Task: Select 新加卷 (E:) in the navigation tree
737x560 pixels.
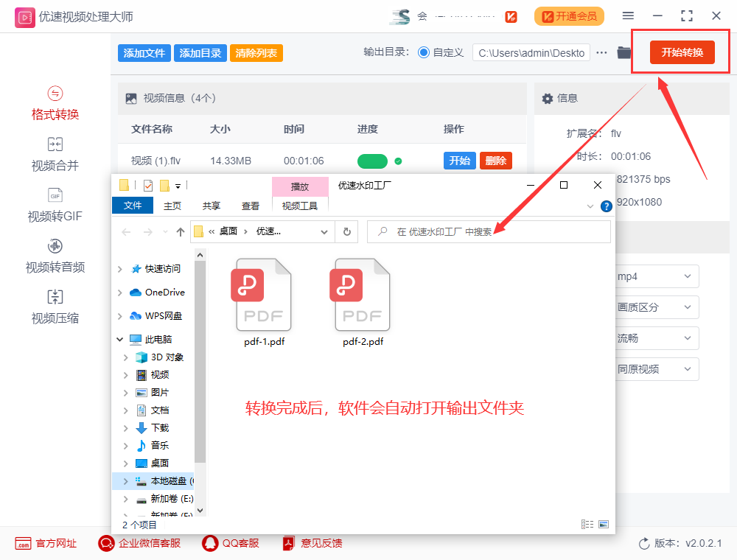Action: (172, 498)
